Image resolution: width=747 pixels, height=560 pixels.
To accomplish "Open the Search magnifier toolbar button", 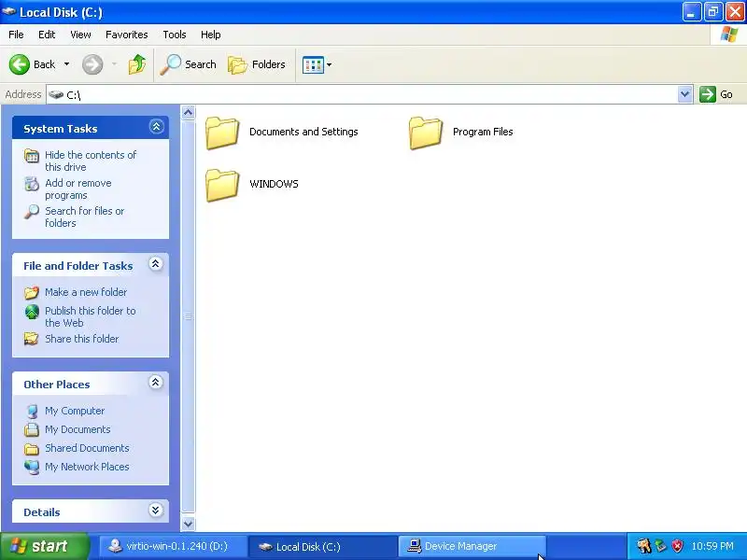I will pos(189,64).
